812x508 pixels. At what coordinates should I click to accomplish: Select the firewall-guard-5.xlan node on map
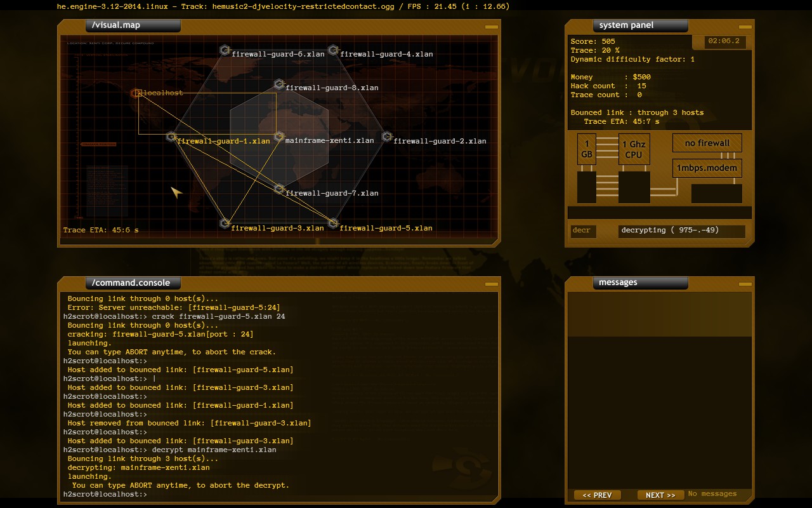334,224
